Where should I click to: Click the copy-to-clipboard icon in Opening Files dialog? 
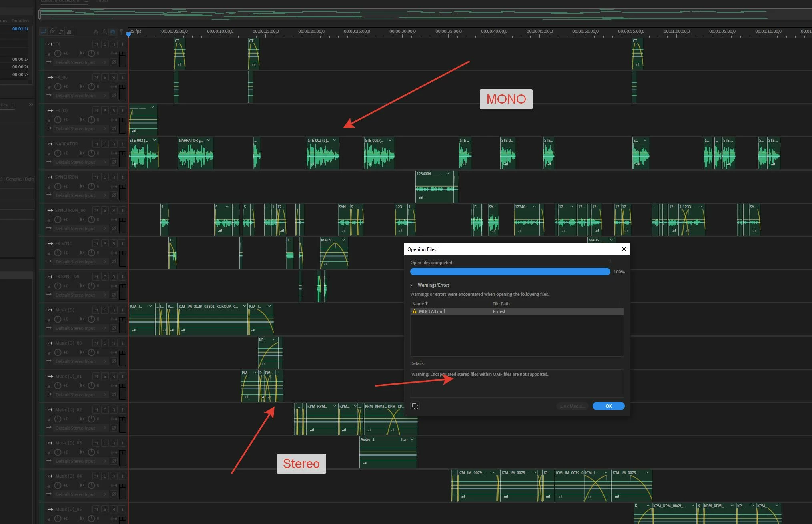415,406
